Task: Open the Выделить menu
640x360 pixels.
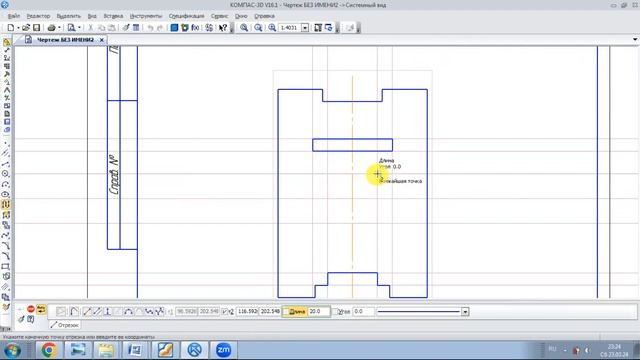Action: point(69,16)
